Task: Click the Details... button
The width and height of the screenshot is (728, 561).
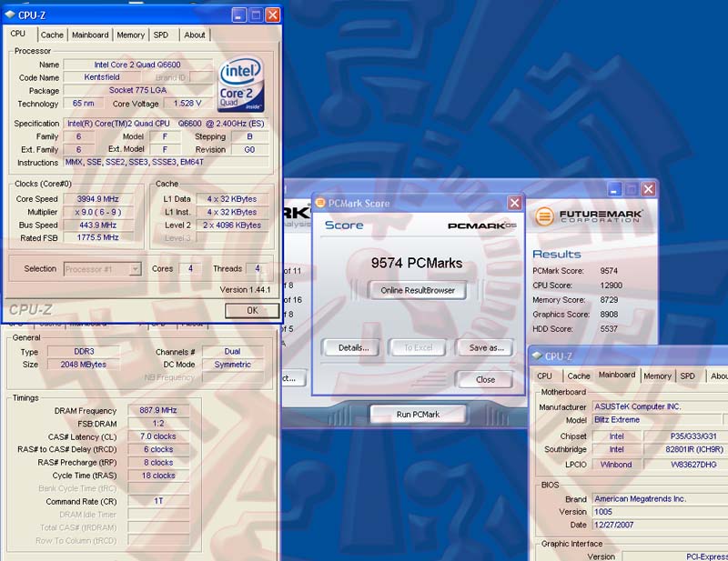Action: tap(353, 347)
